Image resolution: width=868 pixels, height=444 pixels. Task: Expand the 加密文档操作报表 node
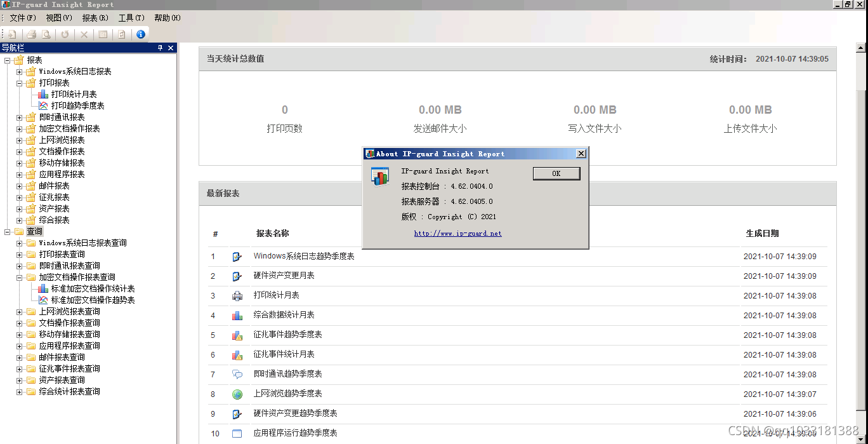pyautogui.click(x=19, y=129)
